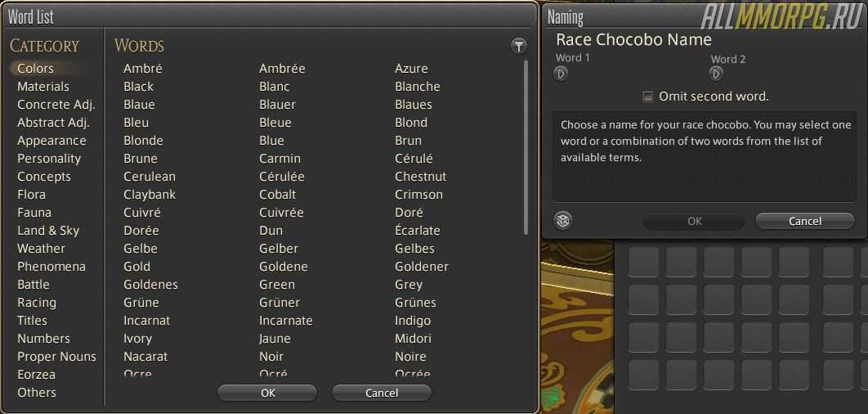Select the word Midori
This screenshot has height=414, width=868.
[413, 339]
